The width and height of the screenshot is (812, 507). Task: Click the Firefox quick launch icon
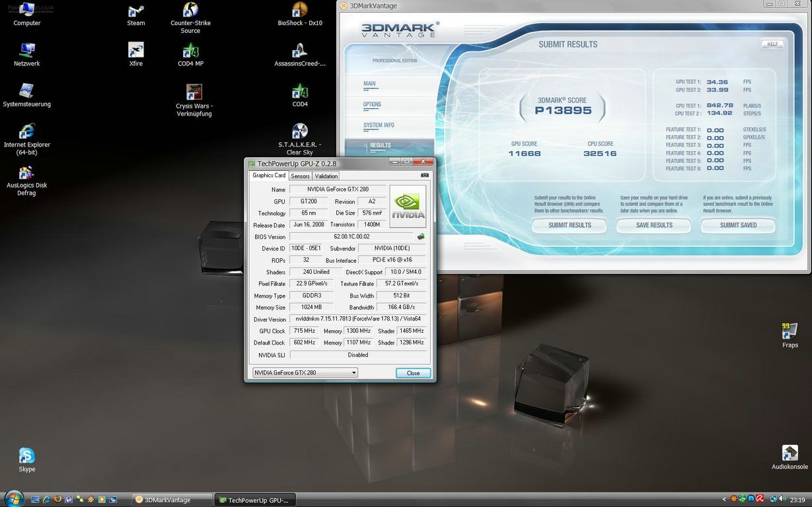(x=57, y=499)
